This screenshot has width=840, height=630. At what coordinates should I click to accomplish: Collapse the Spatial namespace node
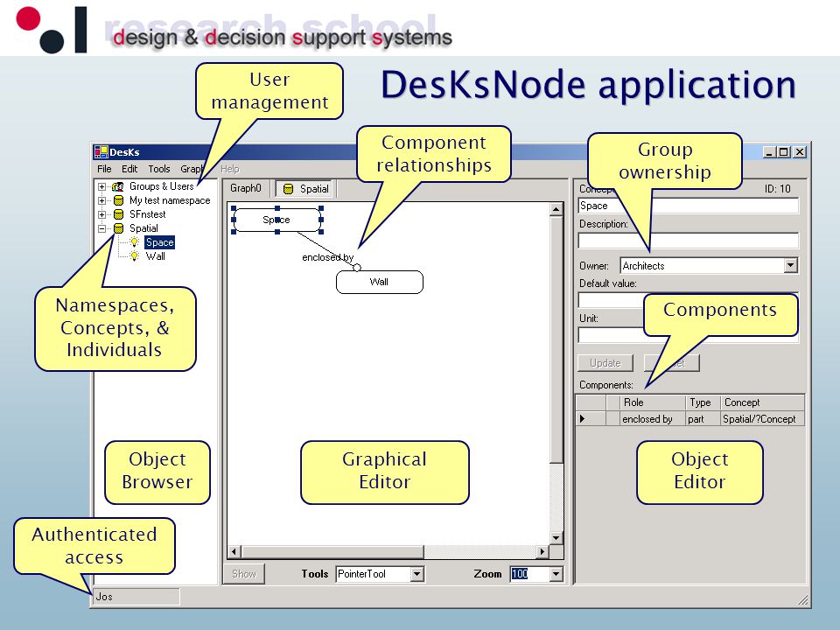coord(101,228)
